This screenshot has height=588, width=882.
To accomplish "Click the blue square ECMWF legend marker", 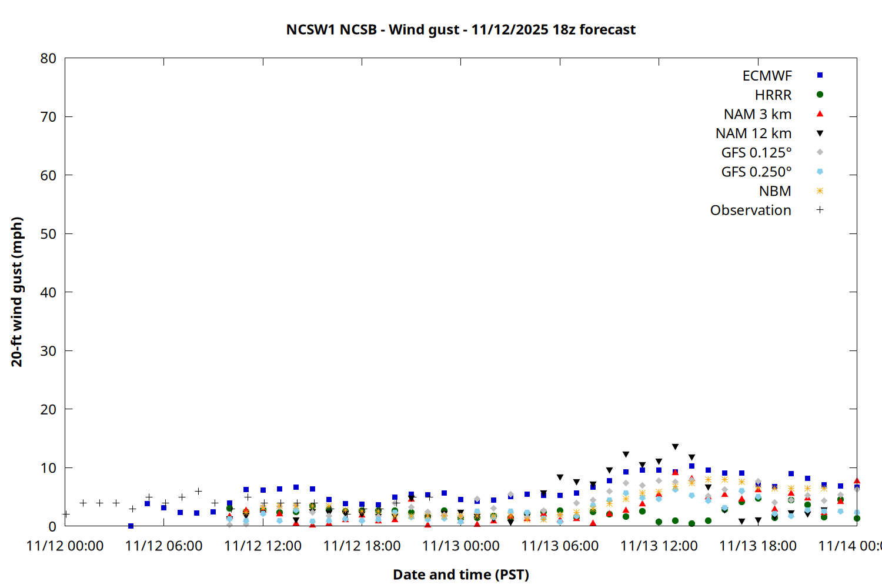I will (820, 75).
